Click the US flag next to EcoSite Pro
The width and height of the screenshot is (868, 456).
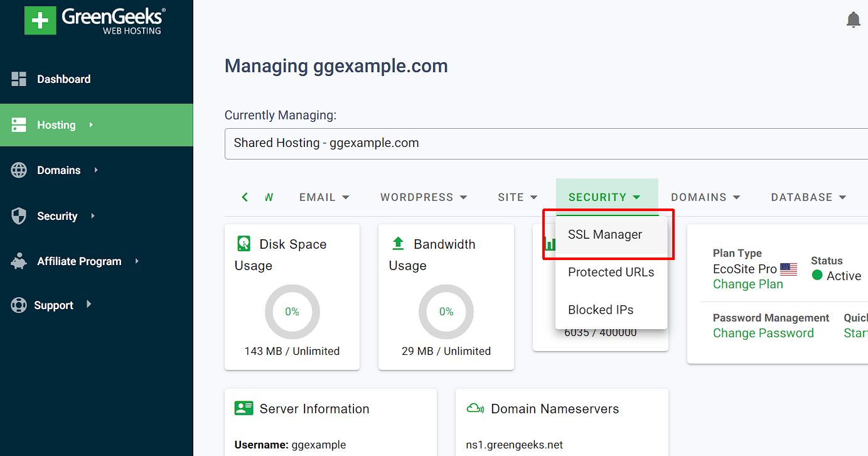point(789,269)
